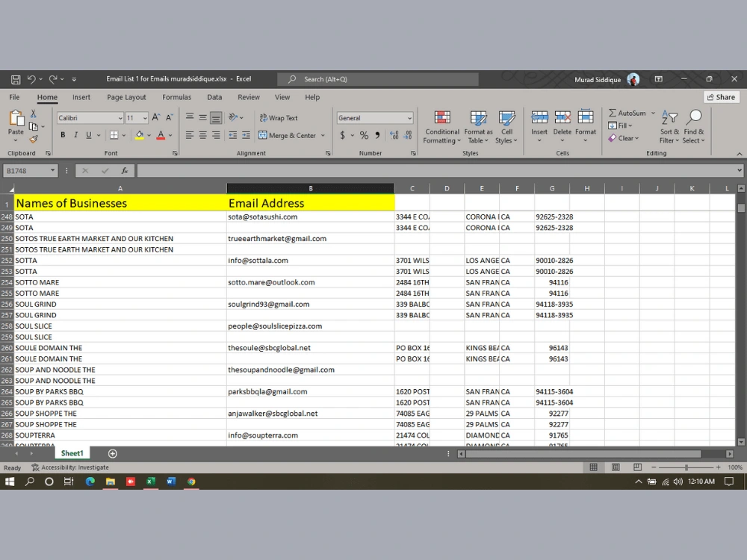
Task: Open Format as Table gallery
Action: click(x=478, y=127)
